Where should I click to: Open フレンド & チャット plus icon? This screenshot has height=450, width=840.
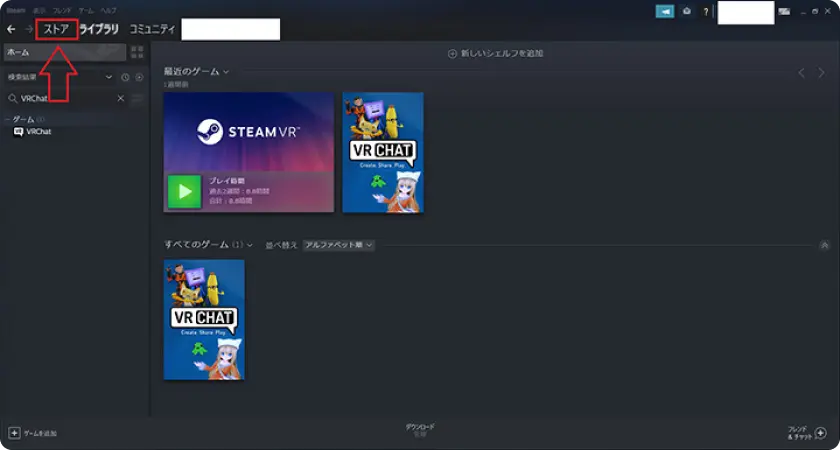coord(820,433)
